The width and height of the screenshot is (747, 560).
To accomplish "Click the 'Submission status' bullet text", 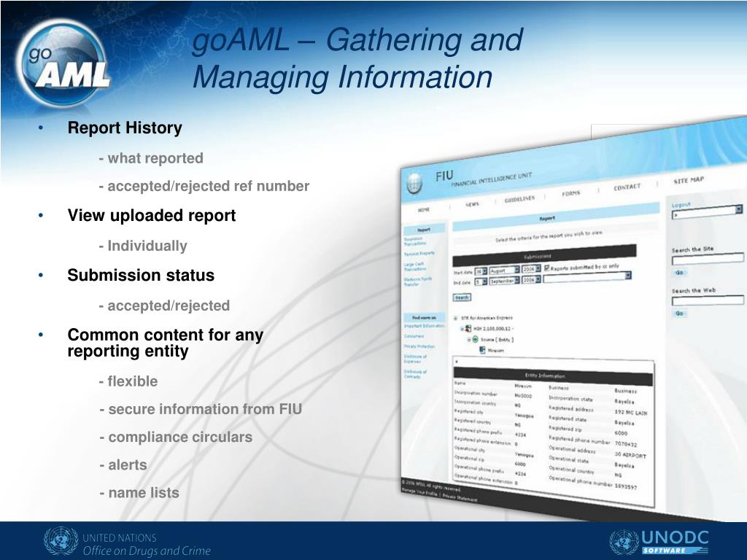I will point(141,275).
